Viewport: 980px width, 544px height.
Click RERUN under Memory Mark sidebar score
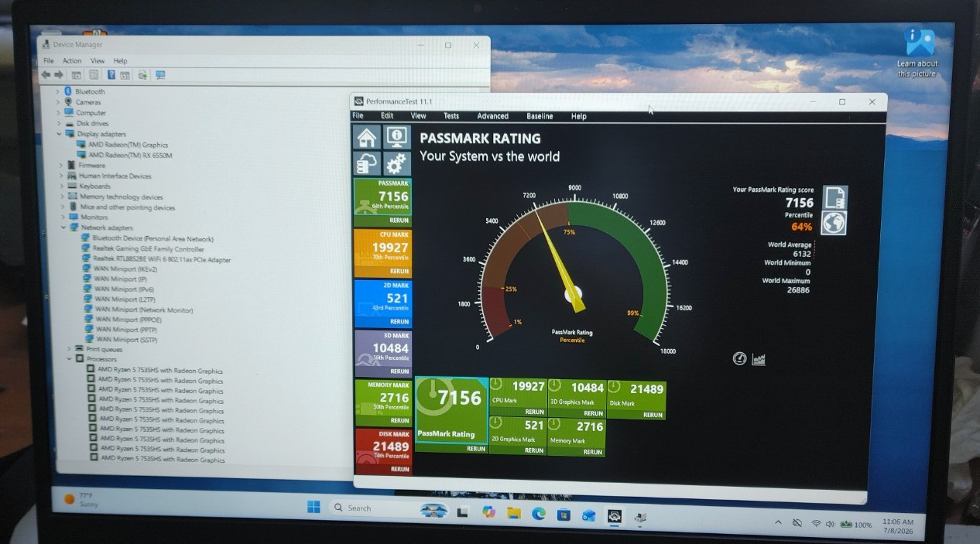399,420
